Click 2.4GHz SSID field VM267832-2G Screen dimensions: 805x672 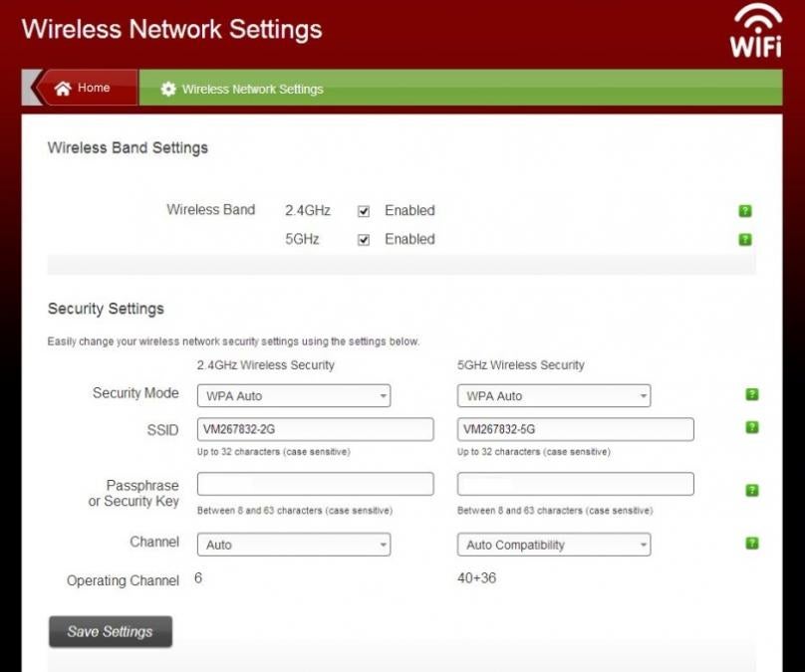coord(315,429)
